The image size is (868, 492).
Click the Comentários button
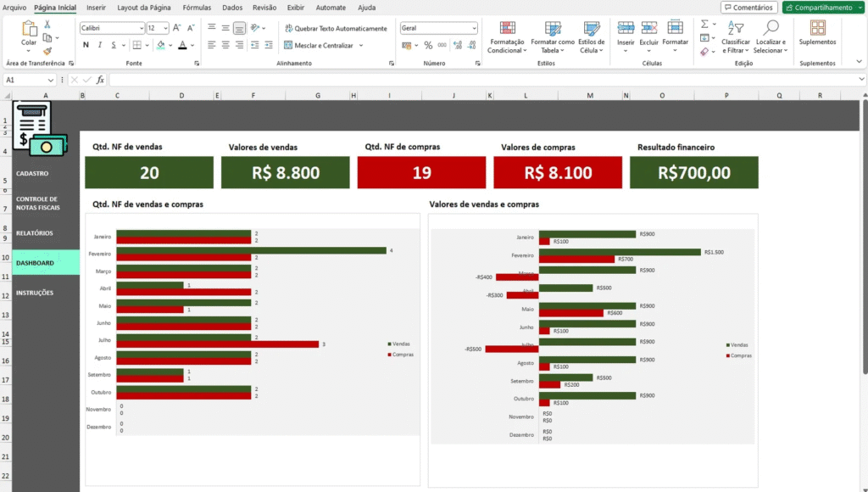tap(748, 8)
